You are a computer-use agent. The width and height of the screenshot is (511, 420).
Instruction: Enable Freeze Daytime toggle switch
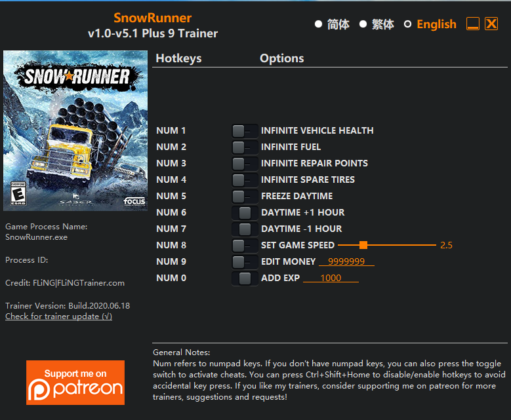point(245,196)
